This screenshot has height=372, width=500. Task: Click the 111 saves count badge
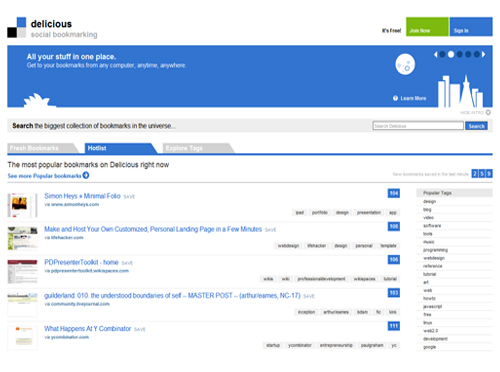(394, 326)
